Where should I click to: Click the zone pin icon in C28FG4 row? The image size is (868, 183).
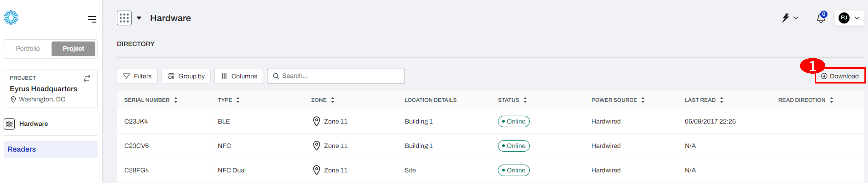pyautogui.click(x=316, y=170)
